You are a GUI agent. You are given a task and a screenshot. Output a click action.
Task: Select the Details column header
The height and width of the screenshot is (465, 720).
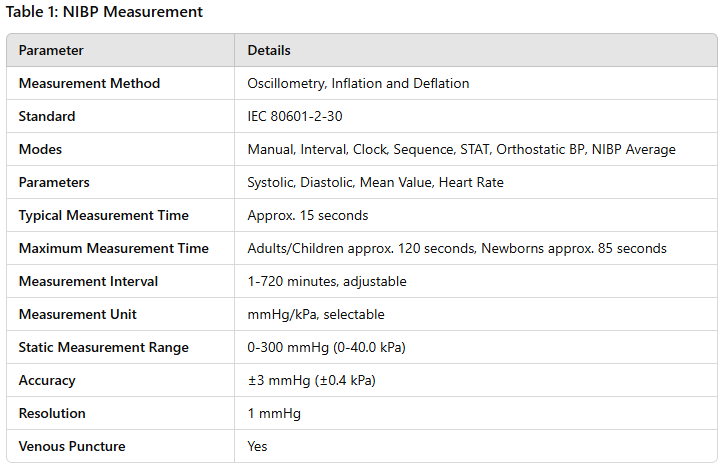(x=269, y=50)
